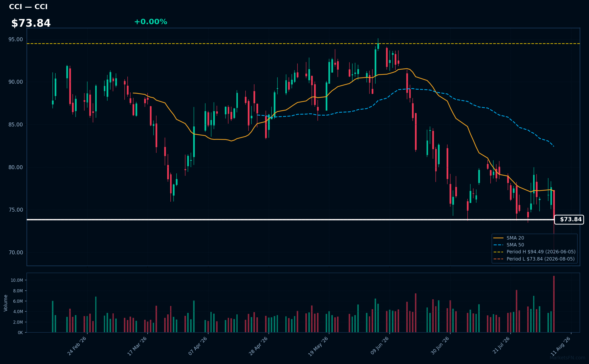Click the 80.00 price axis label
Image resolution: width=589 pixels, height=364 pixels.
pos(16,167)
